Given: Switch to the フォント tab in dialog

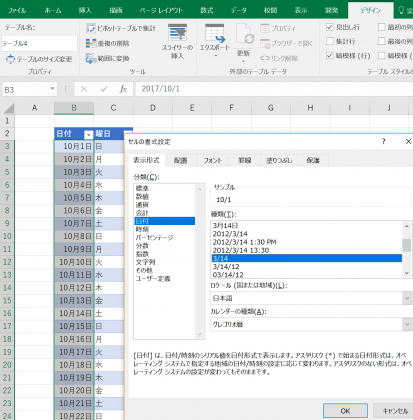Looking at the screenshot, I should click(x=213, y=160).
